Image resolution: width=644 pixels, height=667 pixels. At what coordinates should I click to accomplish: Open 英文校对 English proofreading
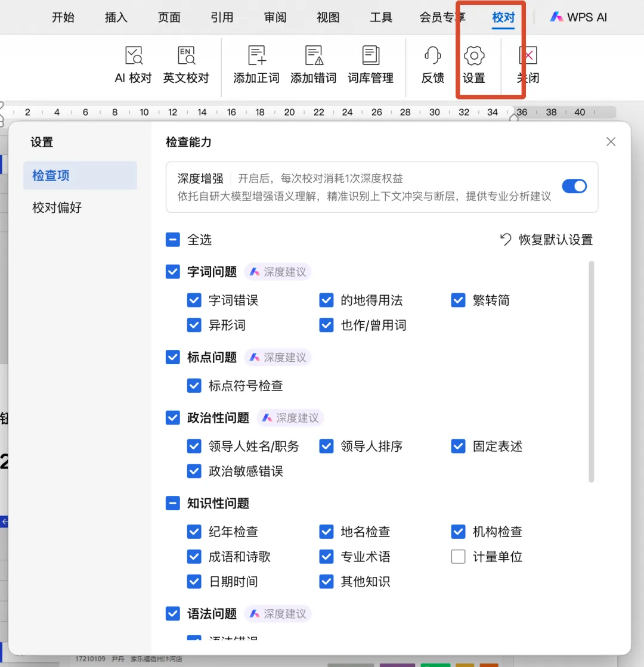186,64
